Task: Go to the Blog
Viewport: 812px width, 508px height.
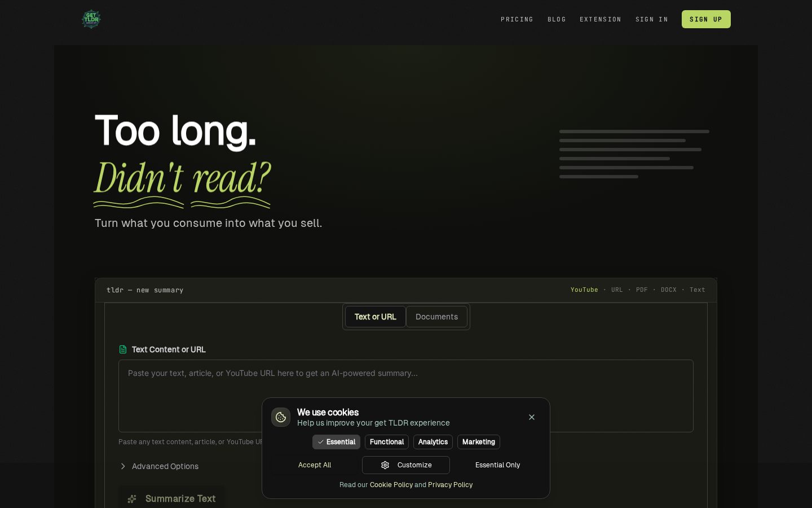Action: pyautogui.click(x=557, y=19)
